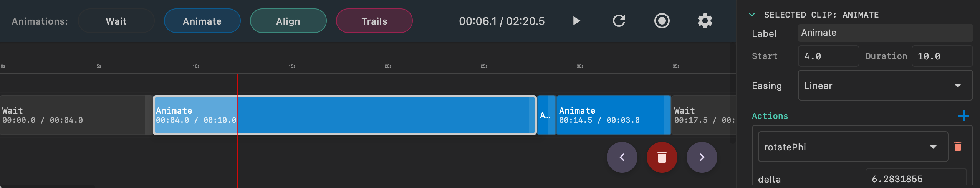Screen dimensions: 980x188
Task: Click the reset/reload animation icon
Action: tap(619, 21)
